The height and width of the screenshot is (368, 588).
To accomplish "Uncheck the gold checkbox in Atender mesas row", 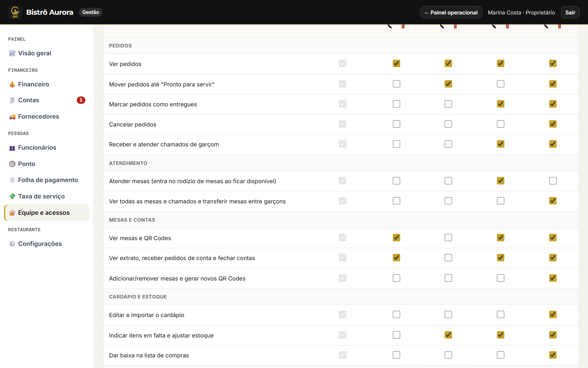I will pyautogui.click(x=500, y=181).
